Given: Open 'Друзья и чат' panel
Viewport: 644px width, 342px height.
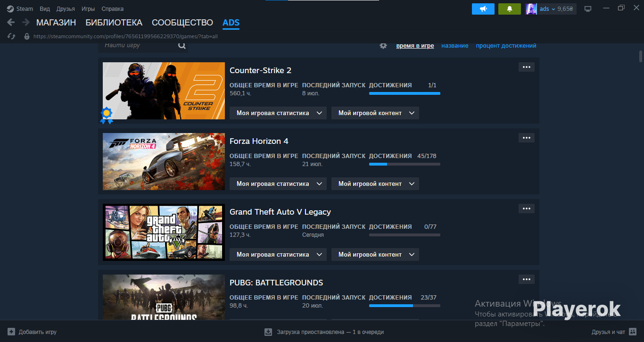Looking at the screenshot, I should [615, 332].
